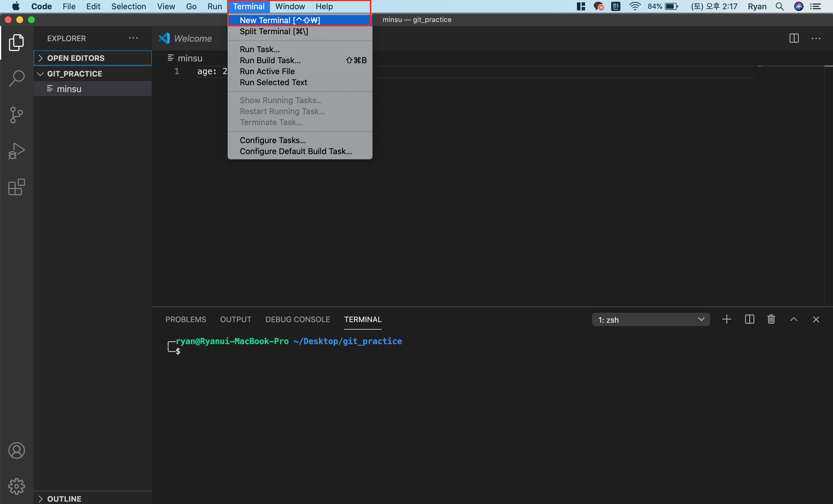Open the minsu file in the explorer
This screenshot has width=833, height=504.
tap(69, 89)
